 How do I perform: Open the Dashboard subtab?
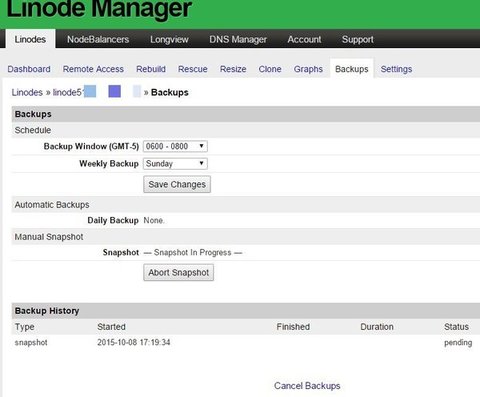(29, 69)
